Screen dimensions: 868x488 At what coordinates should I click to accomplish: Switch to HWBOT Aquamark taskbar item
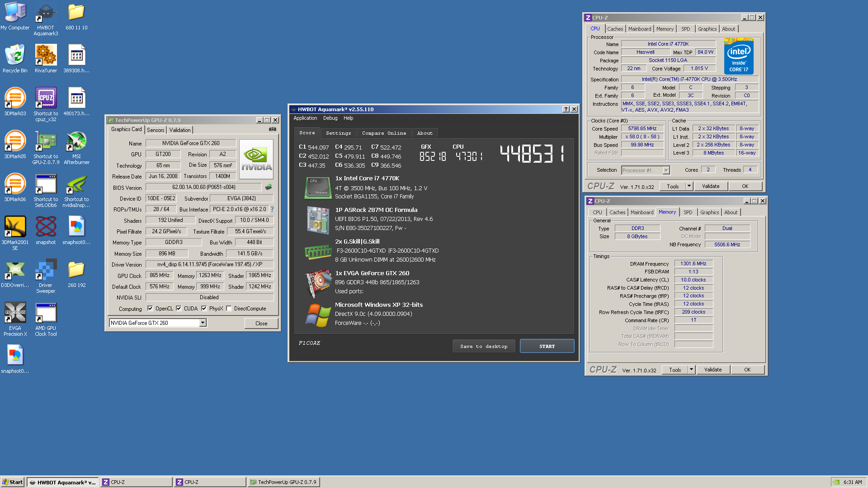click(62, 482)
